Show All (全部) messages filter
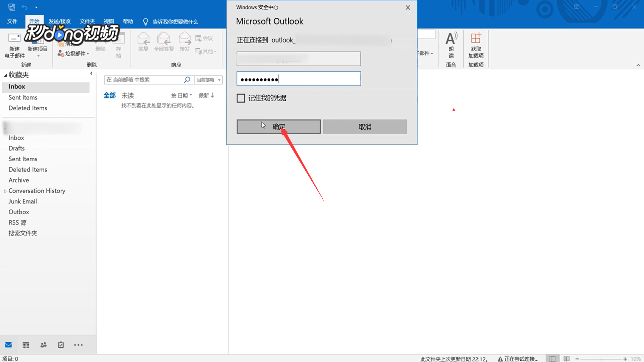 coord(110,96)
